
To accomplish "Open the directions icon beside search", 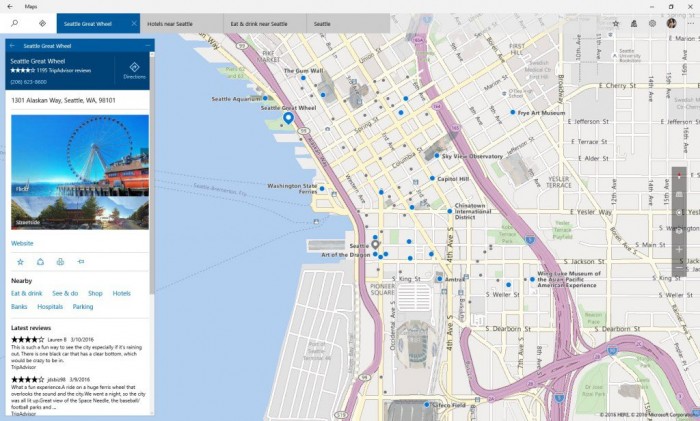I will [42, 23].
